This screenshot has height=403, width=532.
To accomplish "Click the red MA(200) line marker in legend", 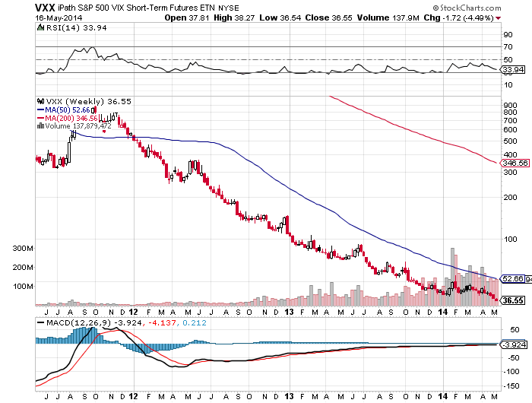I will (40, 118).
